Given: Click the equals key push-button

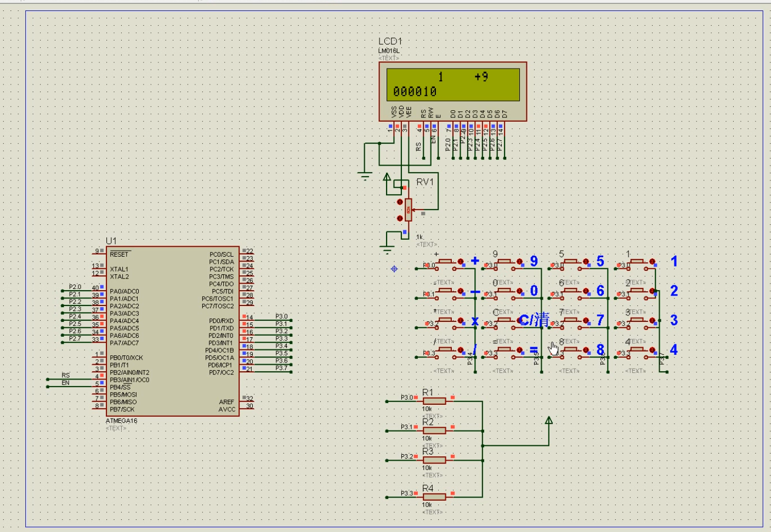Looking at the screenshot, I should click(x=503, y=350).
